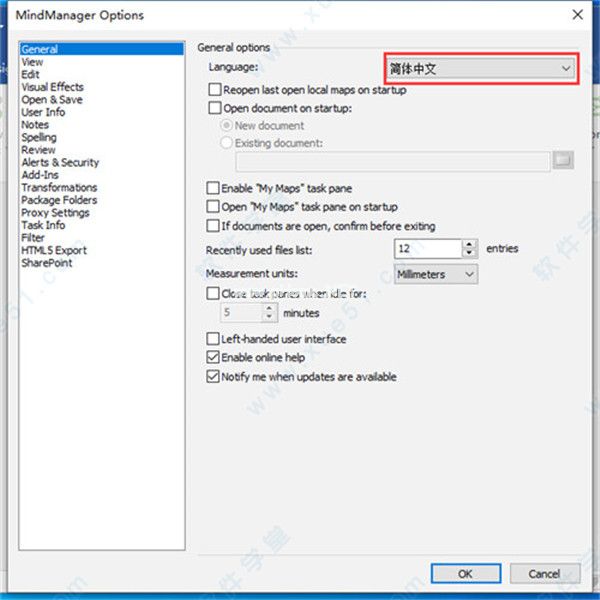Viewport: 600px width, 600px height.
Task: Open Proxy Settings page
Action: (55, 213)
